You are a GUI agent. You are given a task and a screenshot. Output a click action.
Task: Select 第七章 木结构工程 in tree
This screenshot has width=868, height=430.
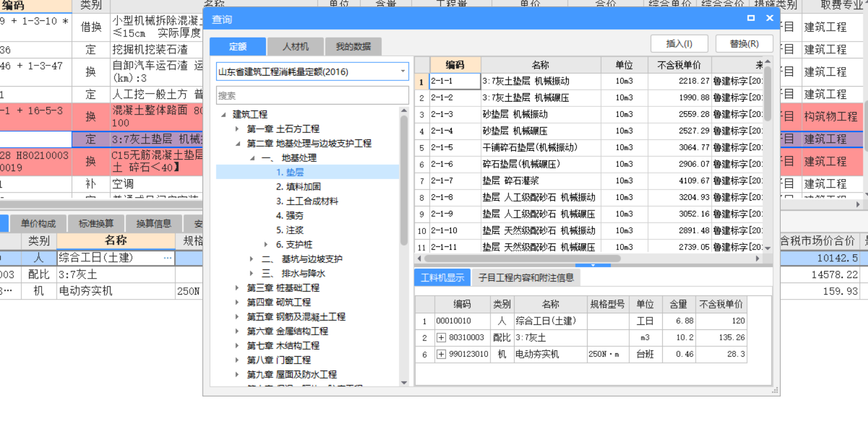tap(283, 346)
